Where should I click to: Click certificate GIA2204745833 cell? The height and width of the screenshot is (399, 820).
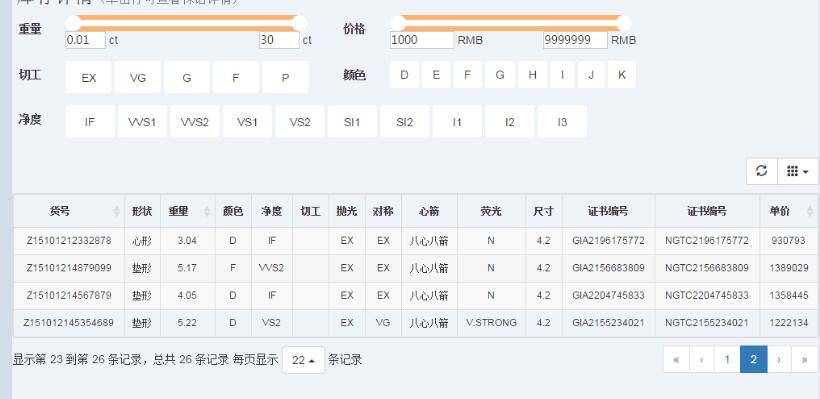pos(608,295)
